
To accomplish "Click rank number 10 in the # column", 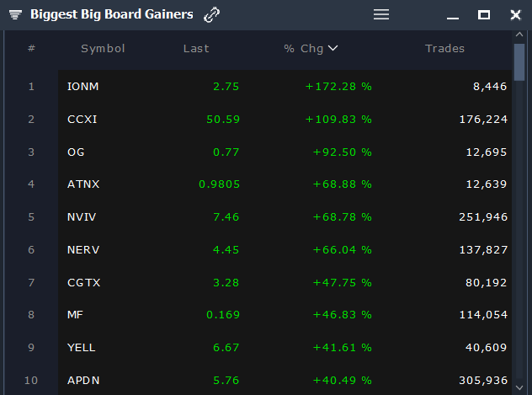I will click(x=31, y=381).
